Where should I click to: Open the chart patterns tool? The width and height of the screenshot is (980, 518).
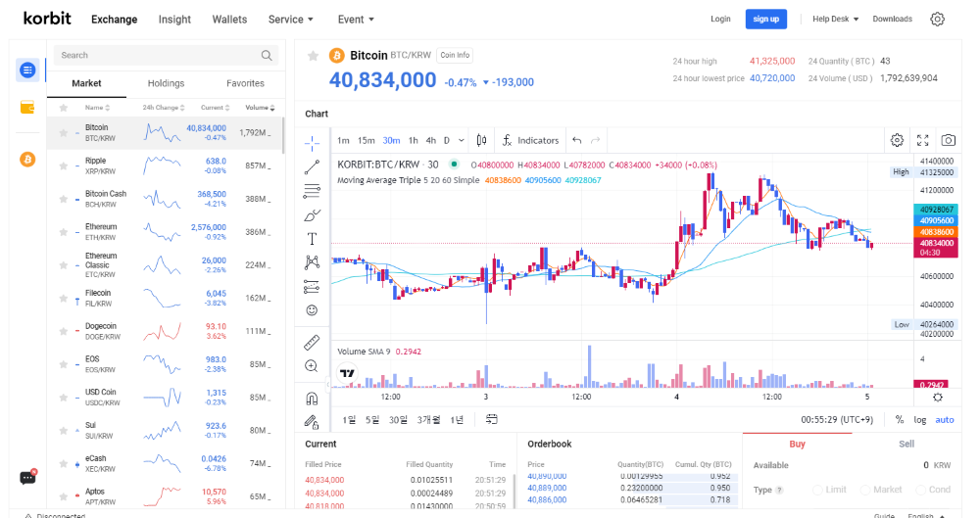click(x=312, y=262)
